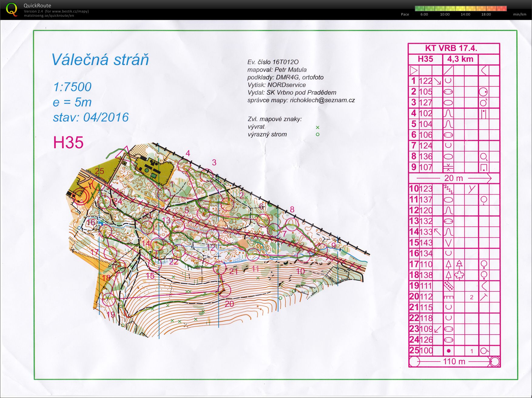Click the control number 20 on the map
Screen dimensions: 532x398
click(230, 304)
